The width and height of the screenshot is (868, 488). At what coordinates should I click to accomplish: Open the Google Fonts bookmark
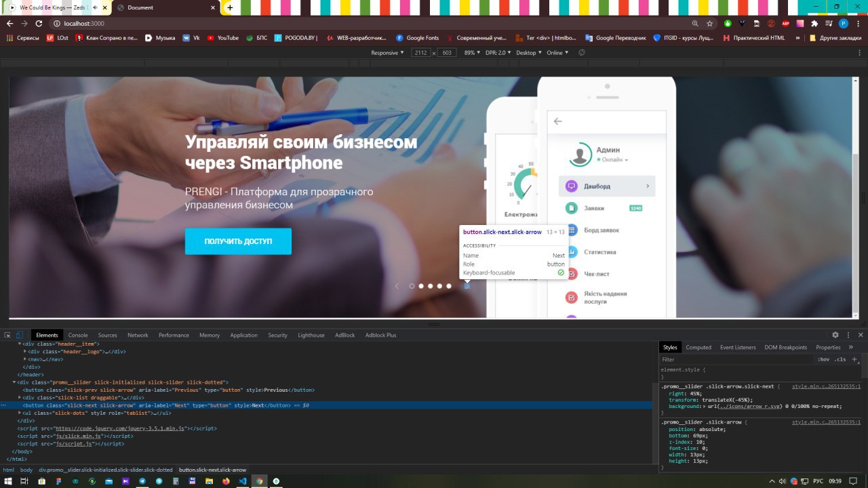[x=417, y=38]
